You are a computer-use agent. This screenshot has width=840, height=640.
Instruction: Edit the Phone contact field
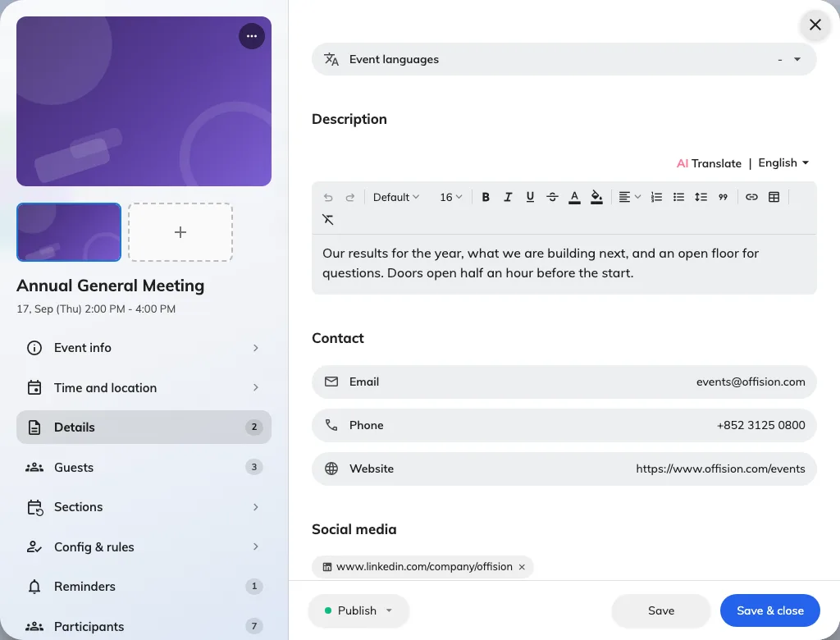click(564, 425)
